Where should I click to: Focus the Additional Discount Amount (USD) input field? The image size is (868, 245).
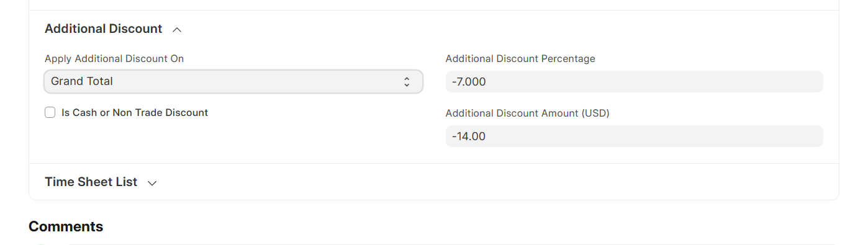coord(635,136)
